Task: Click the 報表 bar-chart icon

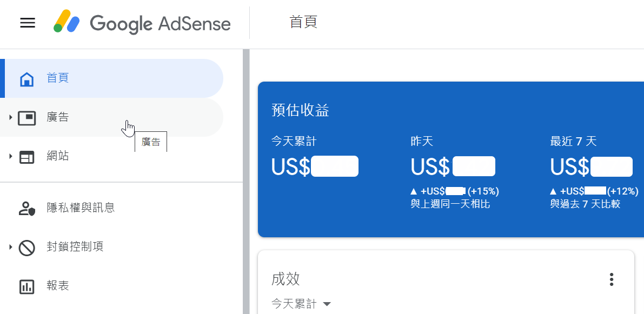Action: point(27,286)
